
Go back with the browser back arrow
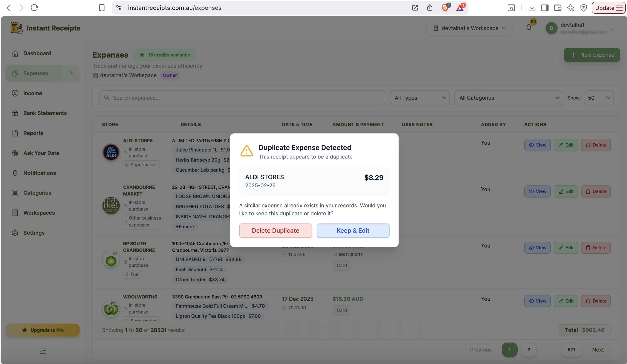point(9,8)
